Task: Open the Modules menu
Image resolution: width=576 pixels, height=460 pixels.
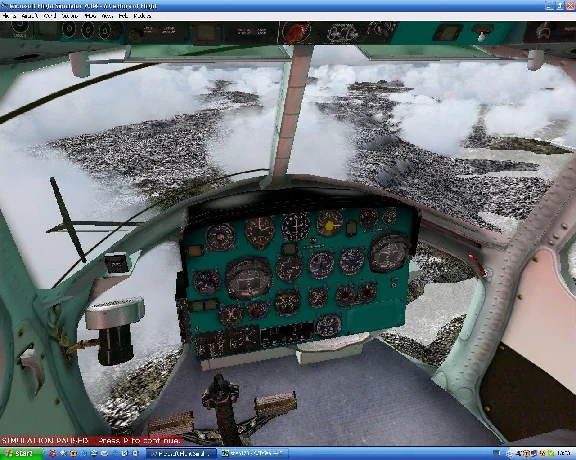Action: [x=142, y=16]
